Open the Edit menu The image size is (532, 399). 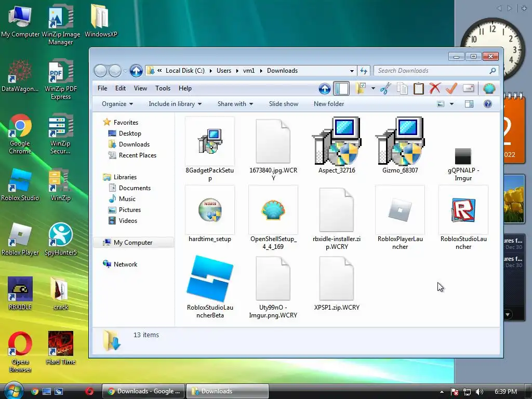point(121,88)
